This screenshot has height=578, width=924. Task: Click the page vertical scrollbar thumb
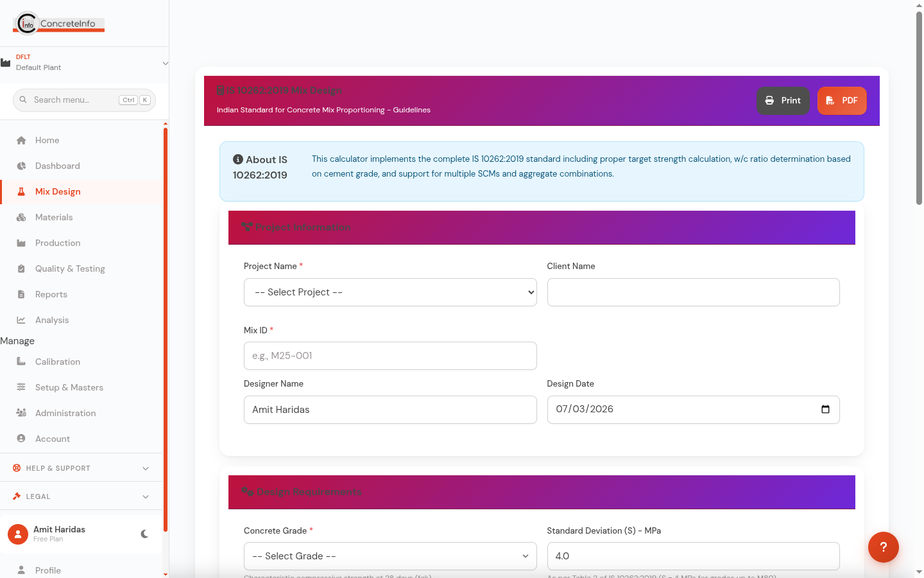coord(919,108)
